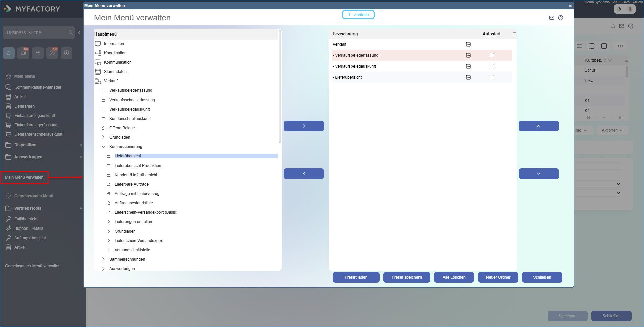Click the Neuer Ordner button
Screen dimensions: 644x327
pos(498,277)
